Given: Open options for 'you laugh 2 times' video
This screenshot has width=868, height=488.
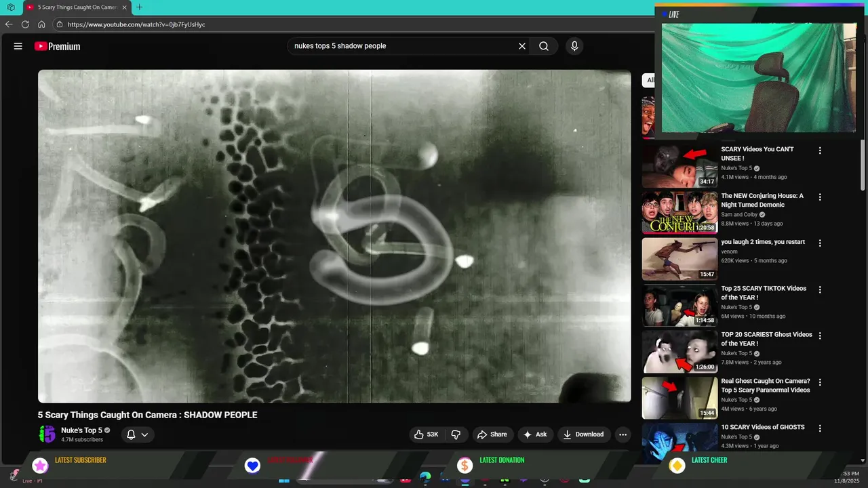Looking at the screenshot, I should (820, 243).
